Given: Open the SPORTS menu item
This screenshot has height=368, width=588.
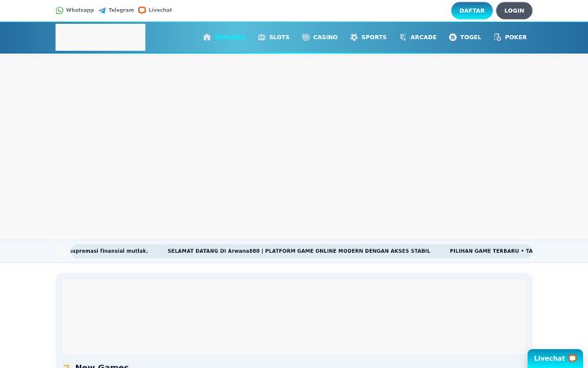Looking at the screenshot, I should pos(368,37).
